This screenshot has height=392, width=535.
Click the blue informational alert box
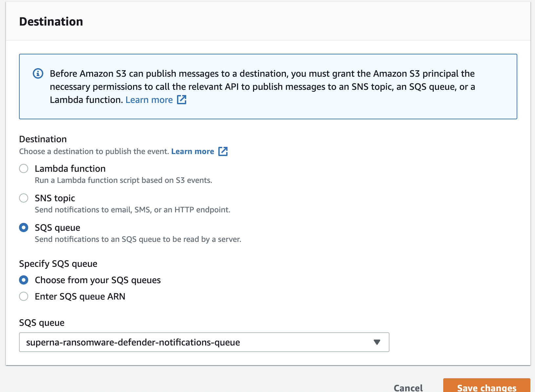[267, 86]
